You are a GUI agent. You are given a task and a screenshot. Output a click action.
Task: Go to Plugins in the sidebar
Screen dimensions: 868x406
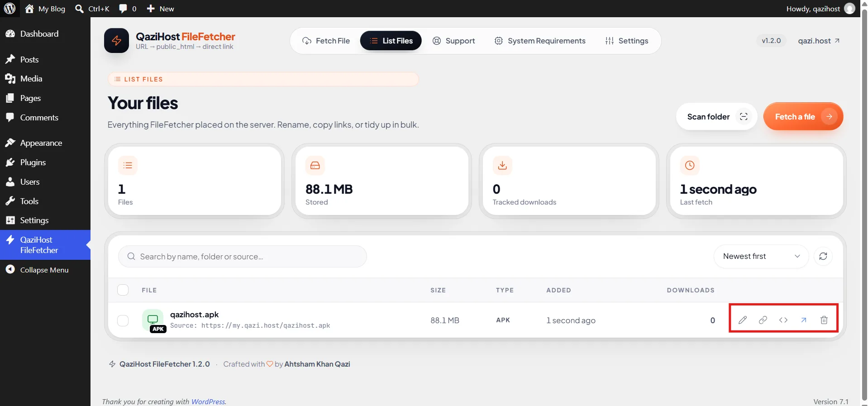[45, 162]
